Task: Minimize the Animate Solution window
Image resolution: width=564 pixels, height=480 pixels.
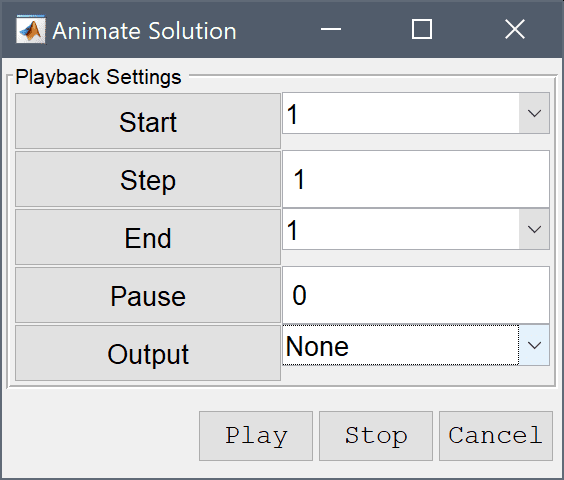Action: pos(331,29)
